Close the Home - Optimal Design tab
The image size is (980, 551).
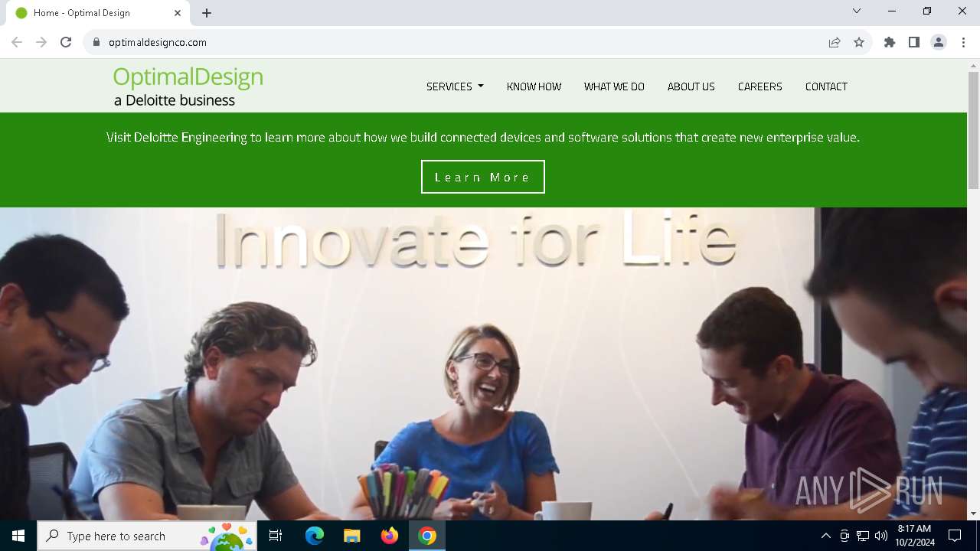[178, 13]
